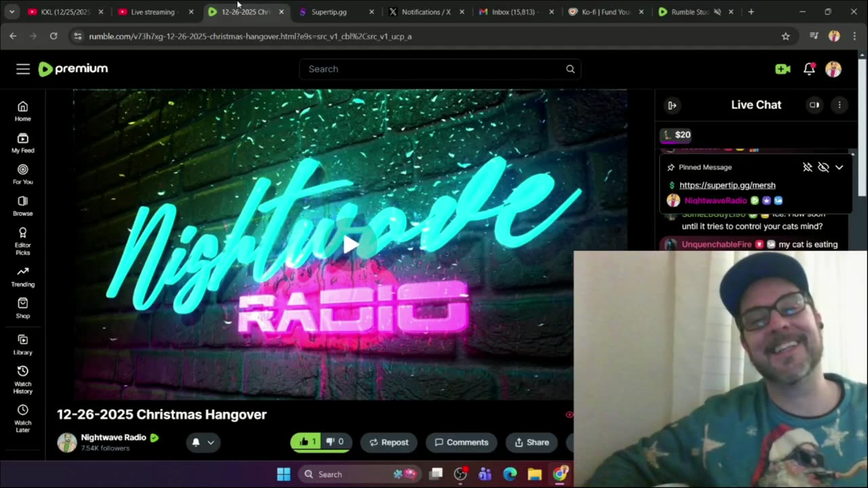This screenshot has width=868, height=488.
Task: Open the notification bell dropdown for channel
Action: [x=203, y=442]
